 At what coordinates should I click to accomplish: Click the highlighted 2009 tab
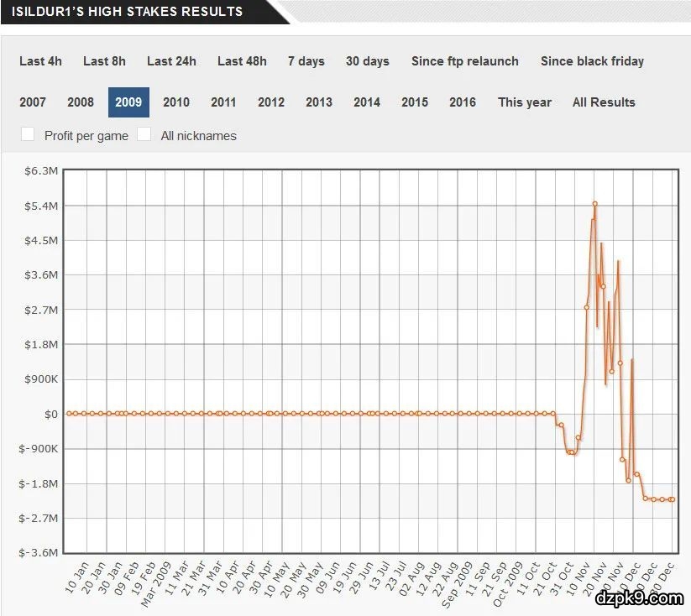coord(128,102)
